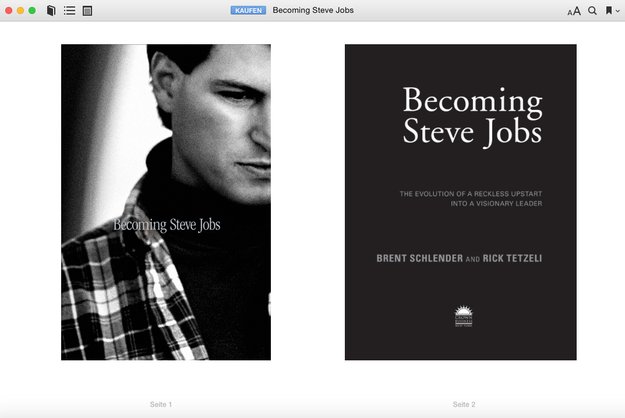Image resolution: width=625 pixels, height=418 pixels.
Task: Expand the bookmark dropdown arrow
Action: click(617, 11)
